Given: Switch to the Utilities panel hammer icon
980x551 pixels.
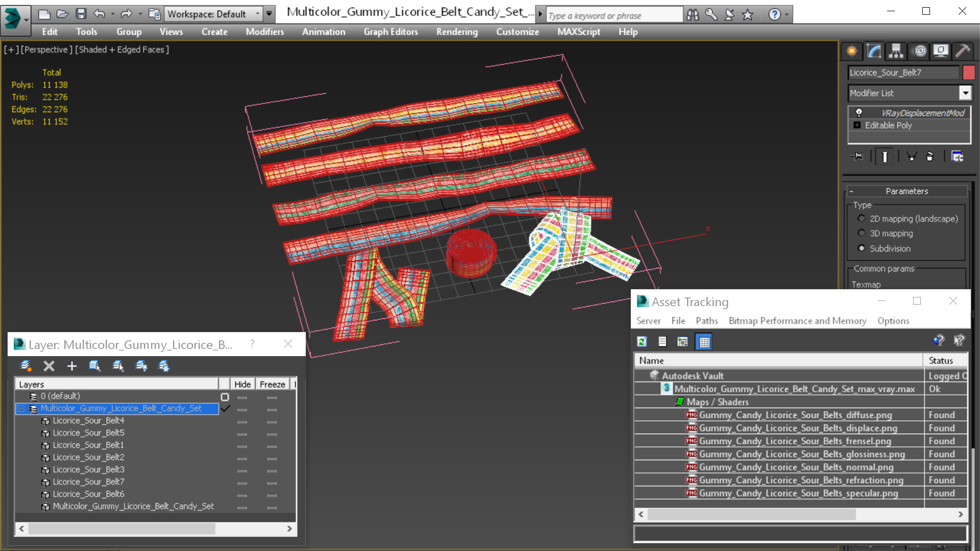Looking at the screenshot, I should click(x=962, y=51).
